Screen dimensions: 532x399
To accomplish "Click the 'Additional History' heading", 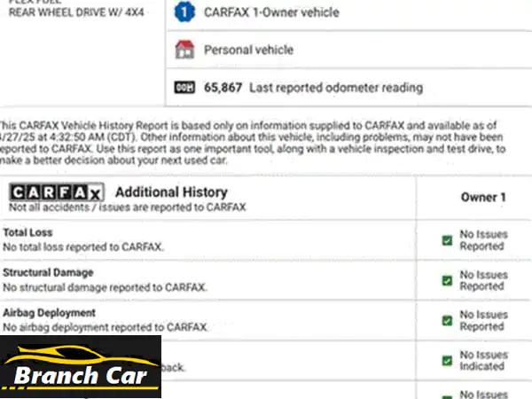I will [x=171, y=192].
